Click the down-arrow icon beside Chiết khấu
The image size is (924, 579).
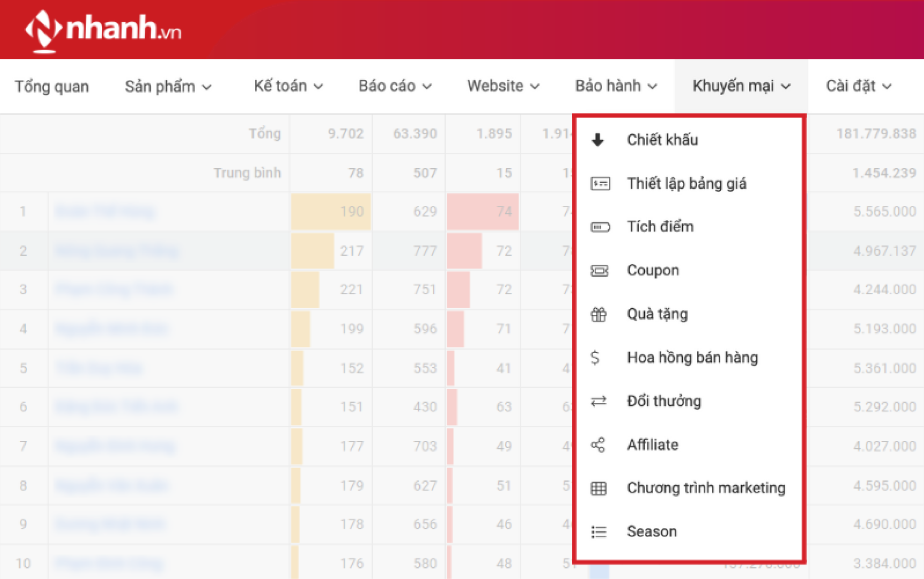(x=598, y=140)
